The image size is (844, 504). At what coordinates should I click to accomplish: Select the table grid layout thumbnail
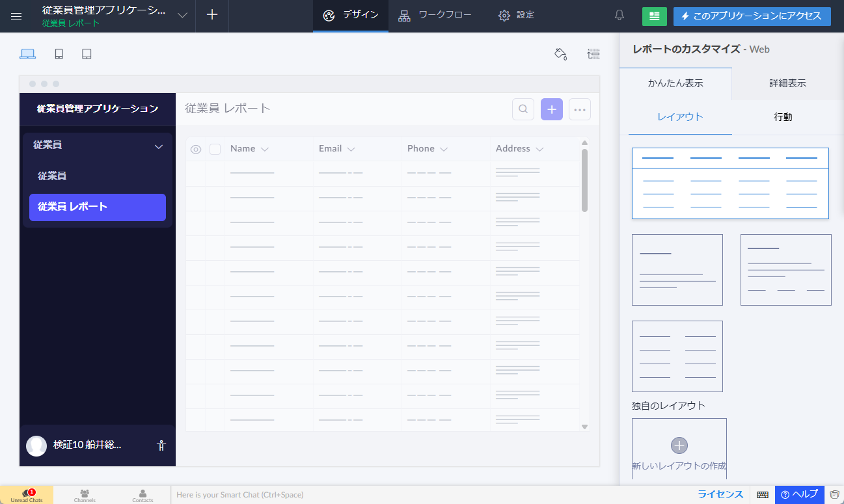pyautogui.click(x=730, y=183)
